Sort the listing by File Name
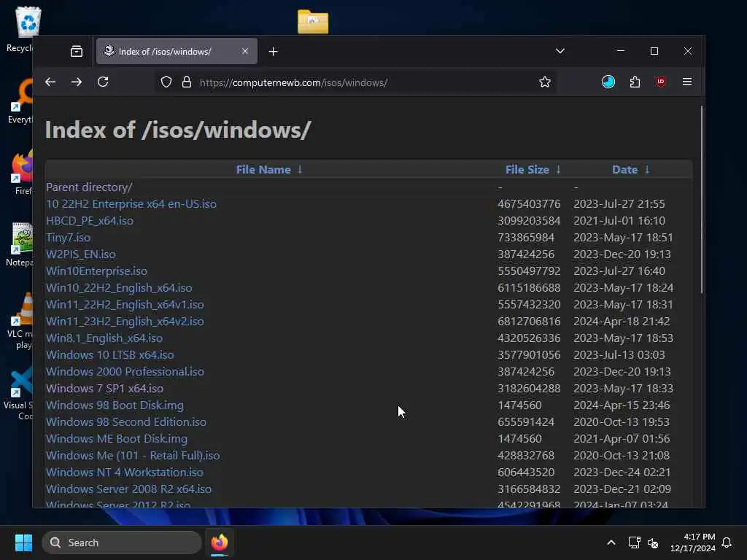This screenshot has height=560, width=747. 263,169
